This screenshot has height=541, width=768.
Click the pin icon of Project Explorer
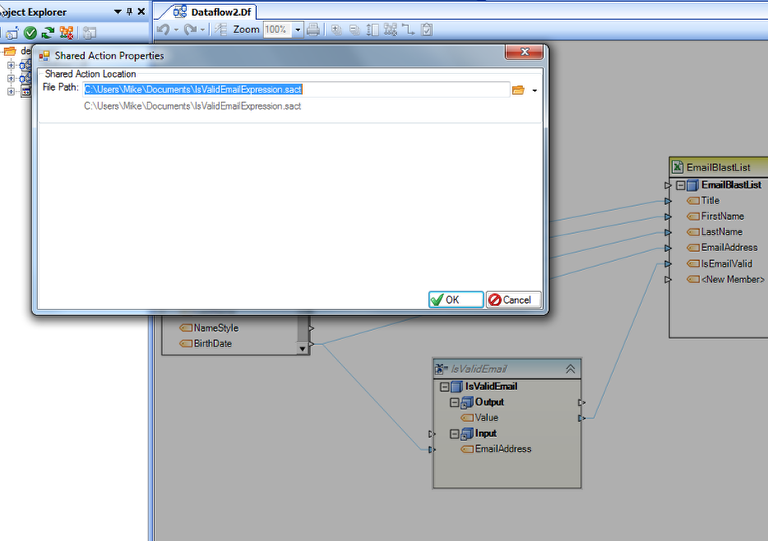coord(129,11)
